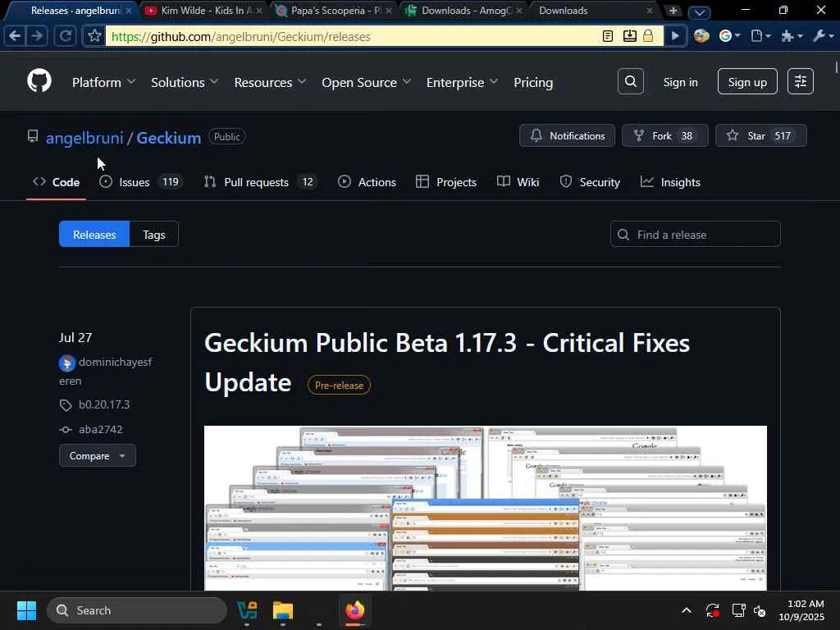Click the GitHub logo
The image size is (840, 630).
coord(39,81)
